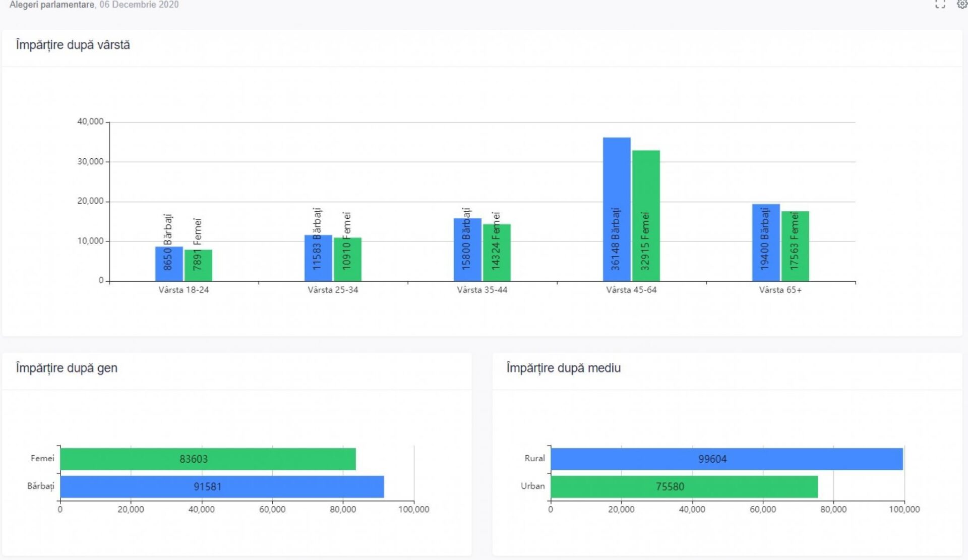The height and width of the screenshot is (560, 968).
Task: Select the blue 8650 Bărbați bar
Action: click(168, 264)
